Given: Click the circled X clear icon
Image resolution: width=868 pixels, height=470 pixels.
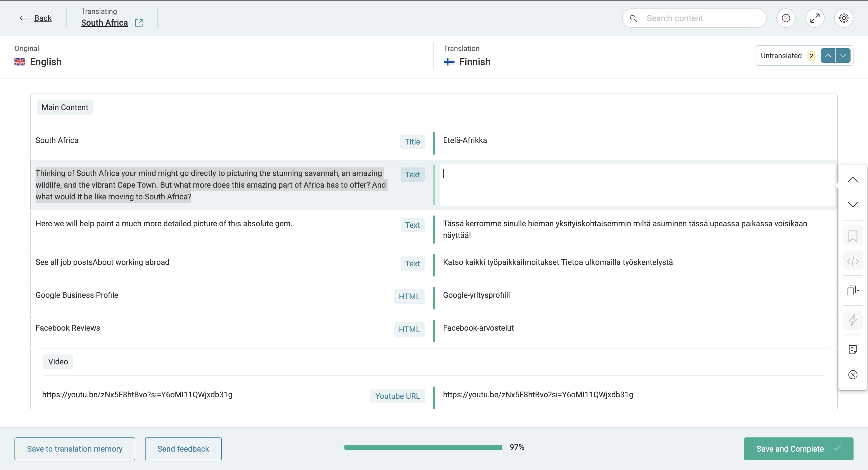Looking at the screenshot, I should 853,375.
